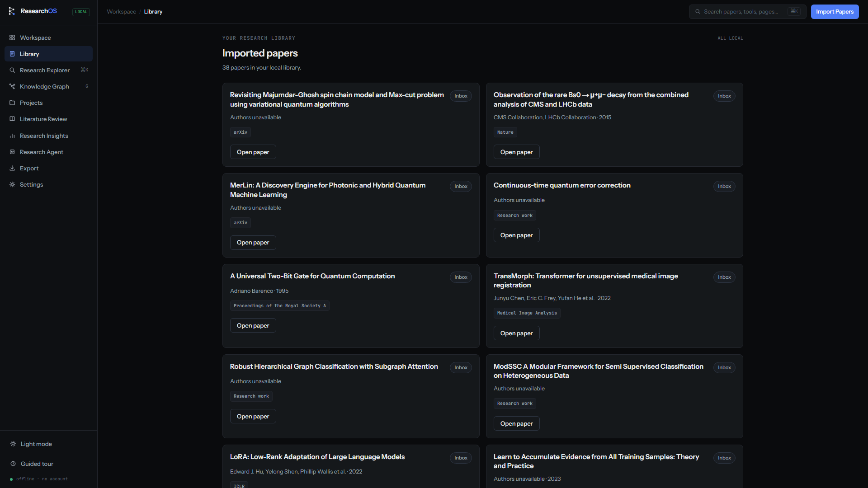This screenshot has width=868, height=488.
Task: Click Learn to Accumulate Evidence paper title
Action: pos(596,461)
